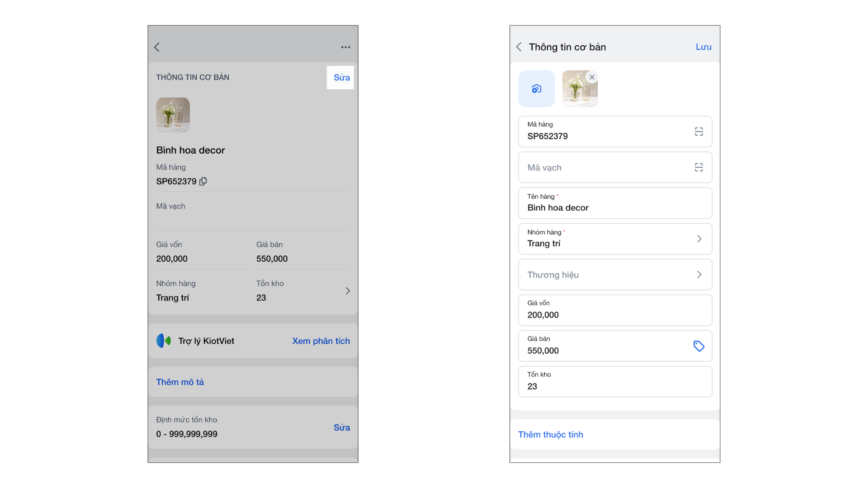Viewport: 868px width, 488px height.
Task: Open the three-dots more options menu
Action: point(345,47)
